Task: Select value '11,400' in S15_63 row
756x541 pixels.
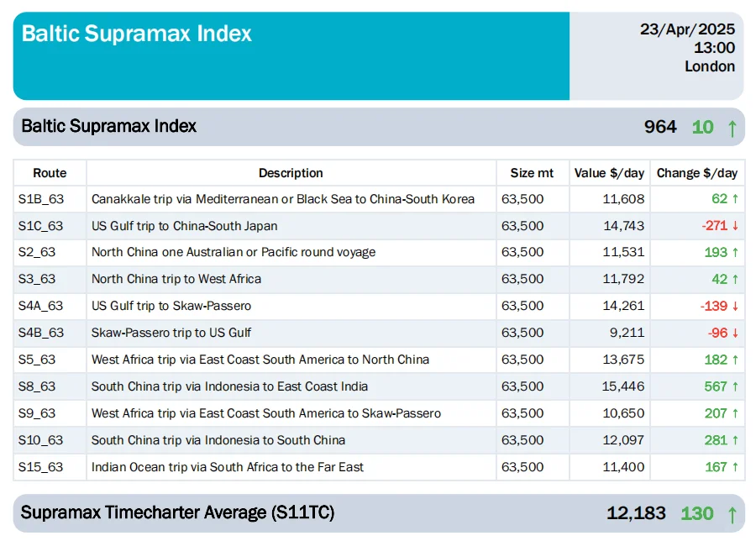Action: tap(623, 467)
